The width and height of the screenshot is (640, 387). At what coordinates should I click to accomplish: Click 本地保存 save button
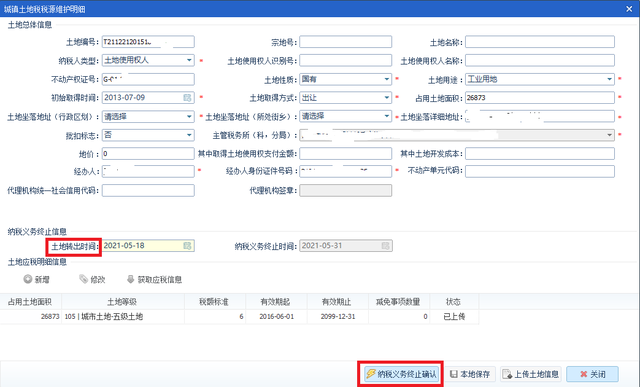(x=470, y=374)
